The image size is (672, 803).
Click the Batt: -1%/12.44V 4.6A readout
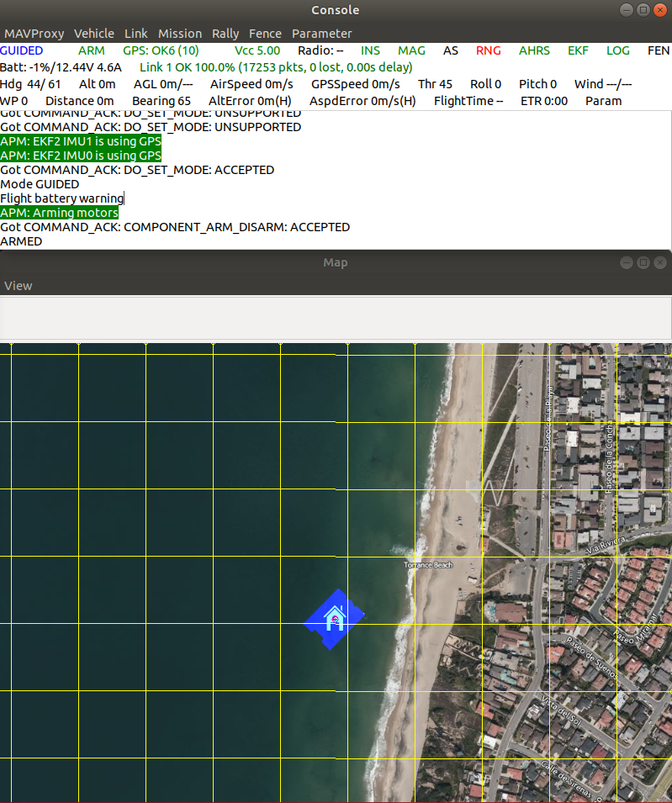(x=61, y=67)
